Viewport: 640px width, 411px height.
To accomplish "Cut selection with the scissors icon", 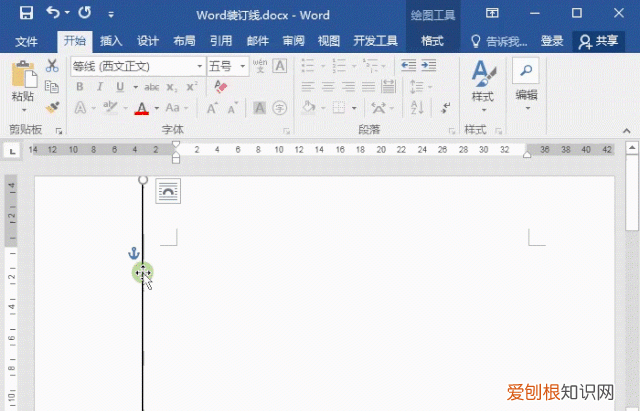I will pyautogui.click(x=52, y=65).
